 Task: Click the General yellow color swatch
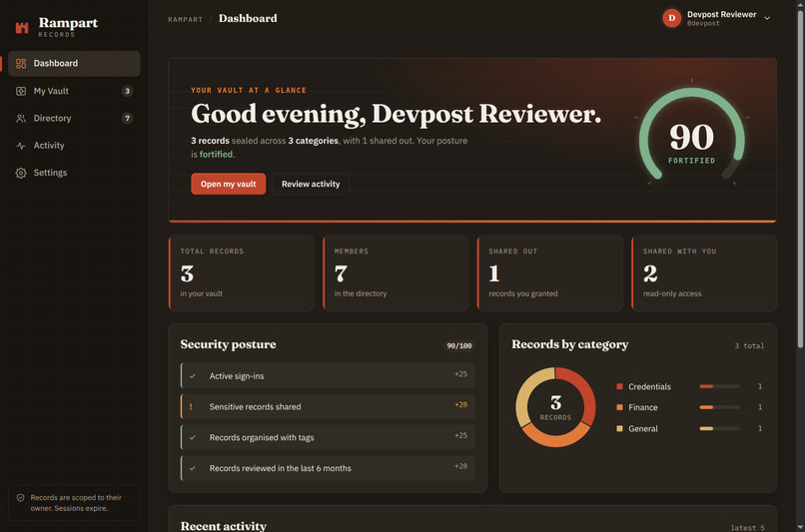(x=619, y=428)
